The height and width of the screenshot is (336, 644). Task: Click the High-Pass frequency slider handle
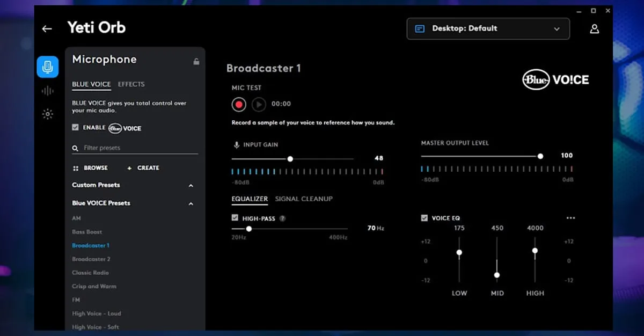tap(249, 229)
